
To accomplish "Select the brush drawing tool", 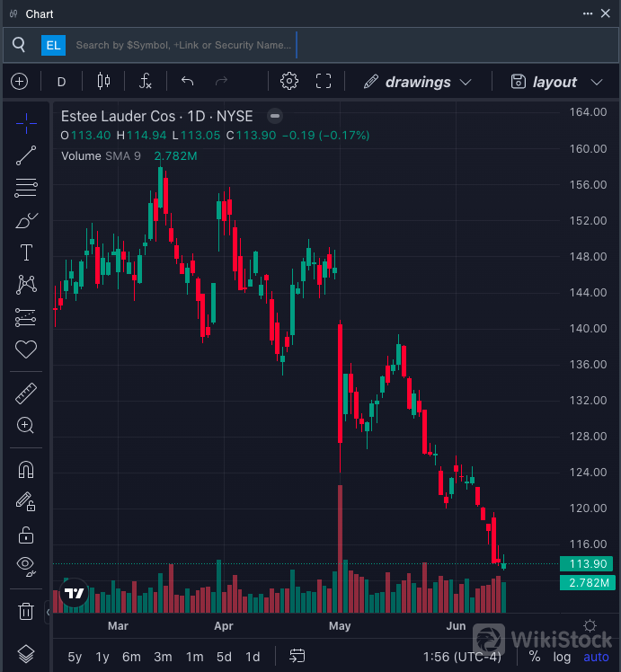I will click(x=26, y=220).
